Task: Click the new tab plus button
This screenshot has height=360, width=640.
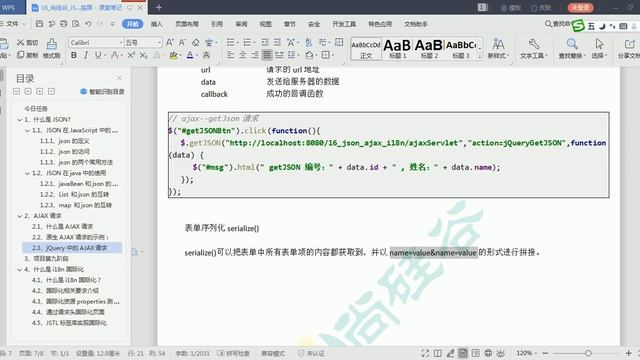Action: [159, 7]
